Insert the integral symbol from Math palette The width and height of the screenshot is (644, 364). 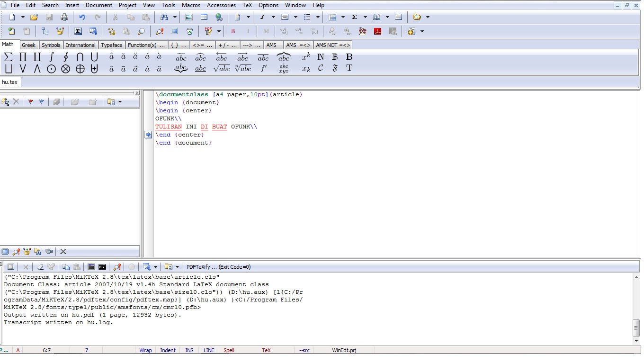52,57
